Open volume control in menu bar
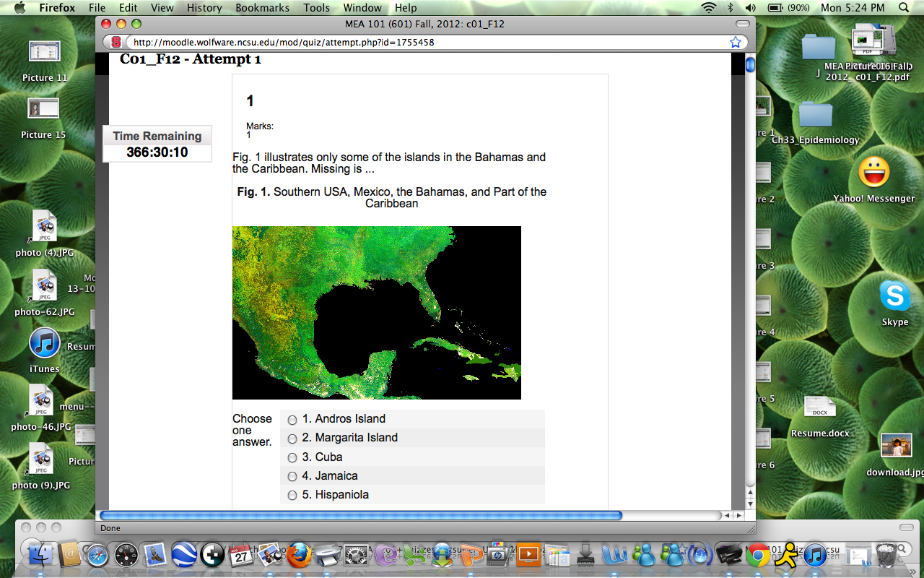Screen dimensions: 924x578 click(751, 7)
